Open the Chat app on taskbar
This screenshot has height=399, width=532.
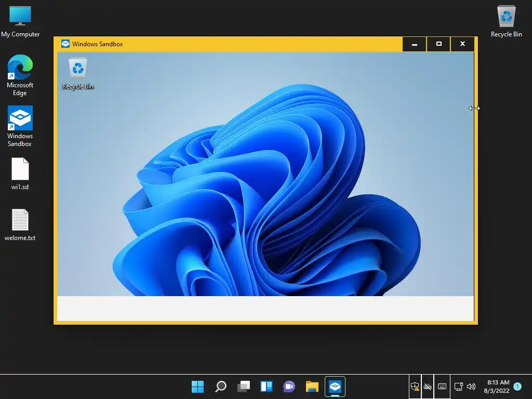[289, 387]
